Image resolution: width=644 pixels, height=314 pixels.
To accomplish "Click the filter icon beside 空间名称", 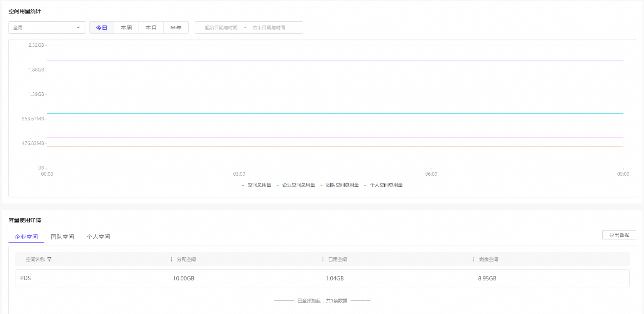I will (x=49, y=259).
